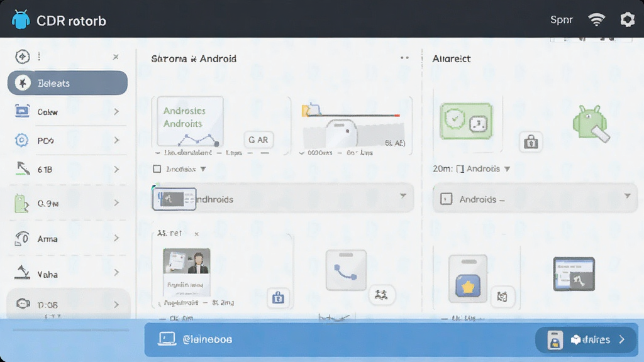
Task: Open the Arna sidebar item
Action: (x=67, y=238)
